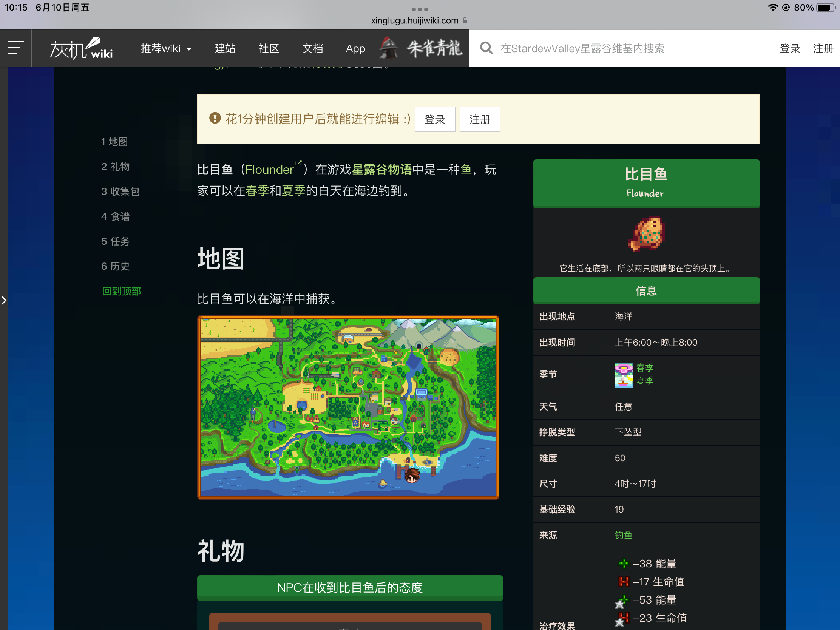
Task: Select the base experience value 19
Action: (x=619, y=509)
